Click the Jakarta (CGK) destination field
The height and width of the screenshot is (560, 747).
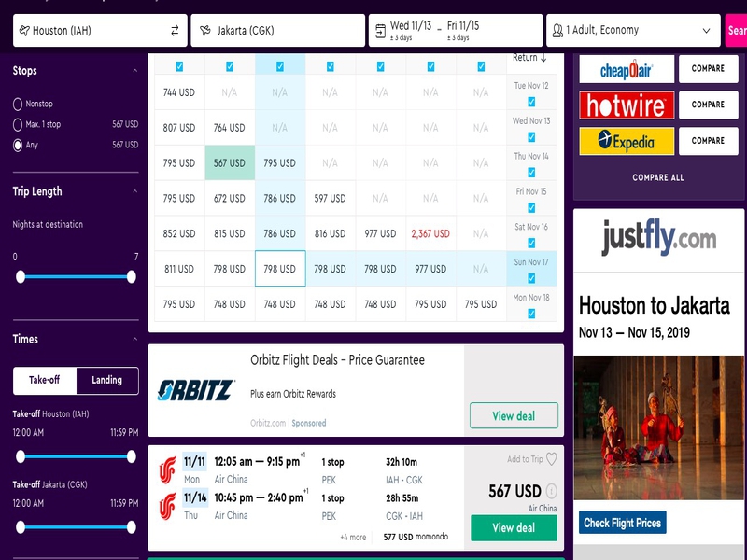pyautogui.click(x=277, y=31)
